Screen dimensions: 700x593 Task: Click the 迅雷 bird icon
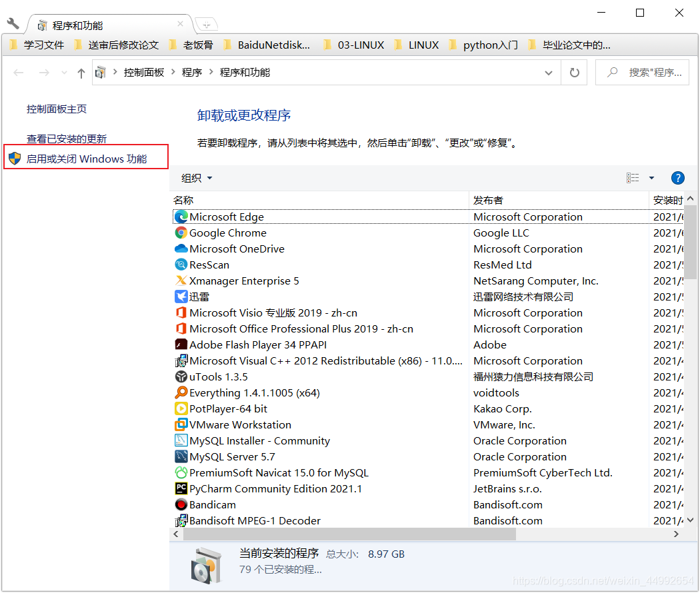[181, 296]
